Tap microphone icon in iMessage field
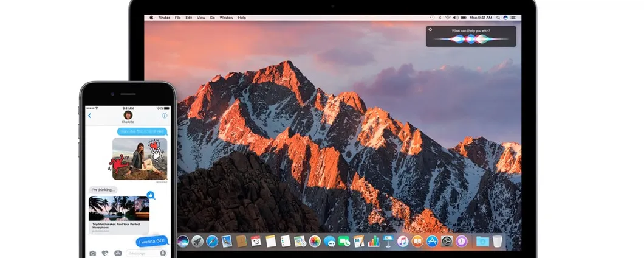Image resolution: width=644 pixels, height=258 pixels. tap(163, 253)
